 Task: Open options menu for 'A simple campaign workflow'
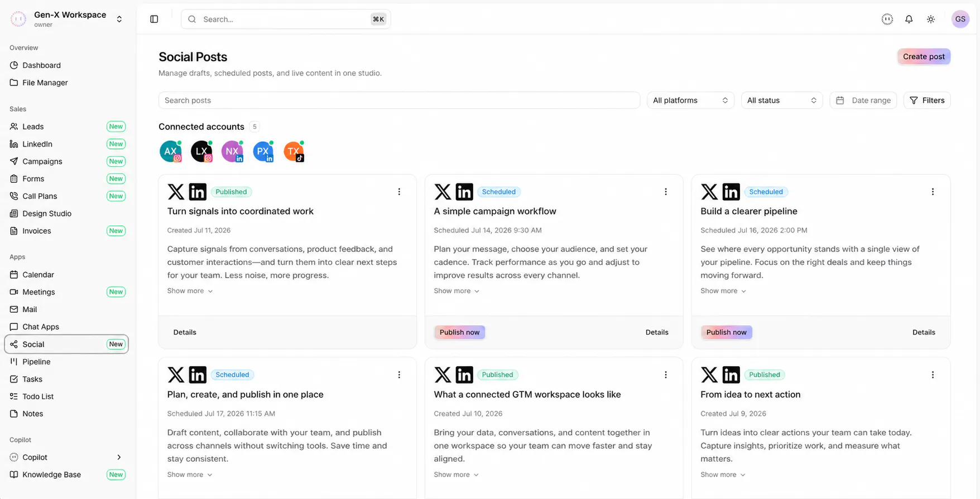(x=665, y=192)
